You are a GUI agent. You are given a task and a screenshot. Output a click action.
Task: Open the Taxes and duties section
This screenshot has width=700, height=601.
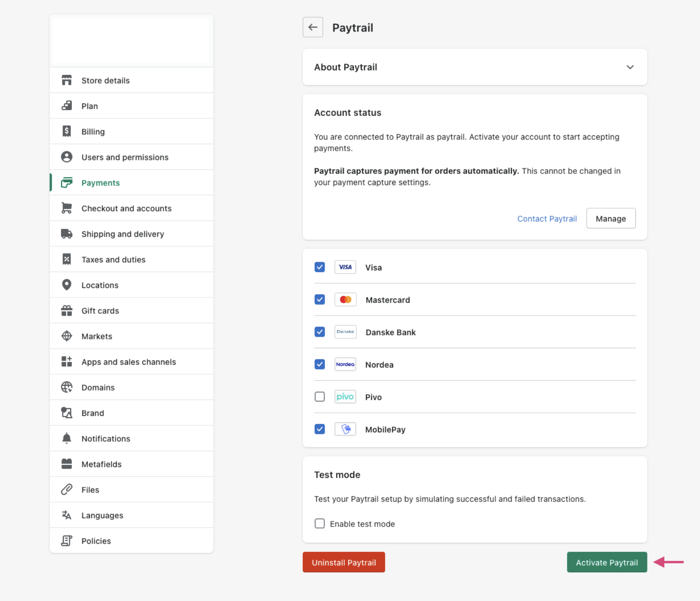point(113,260)
